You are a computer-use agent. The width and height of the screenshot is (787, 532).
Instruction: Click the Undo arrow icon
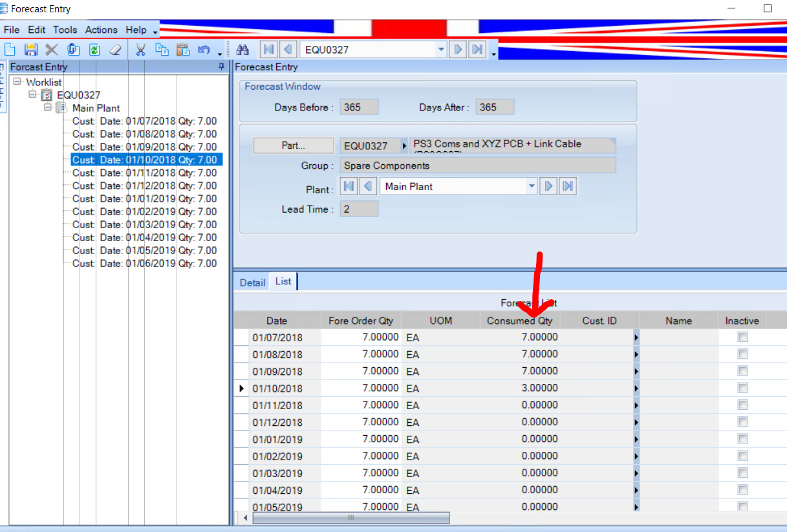point(204,50)
